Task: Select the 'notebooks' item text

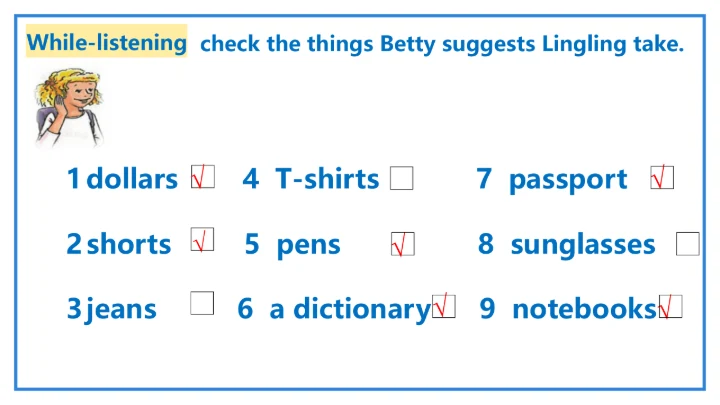Action: [x=583, y=309]
